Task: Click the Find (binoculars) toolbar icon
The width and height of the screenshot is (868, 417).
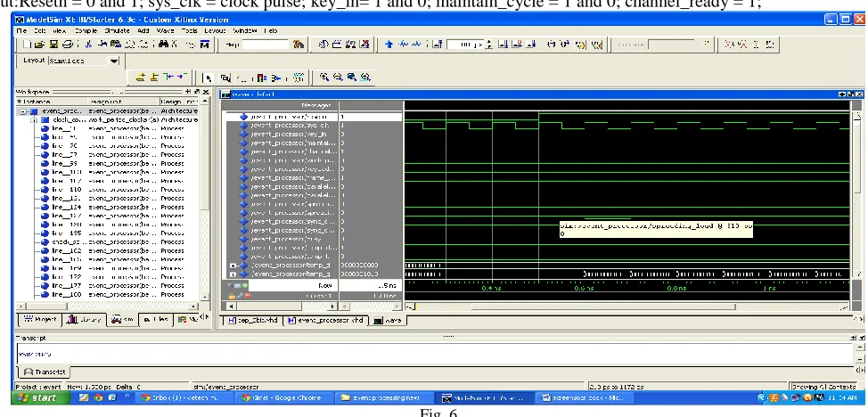Action: tap(164, 45)
